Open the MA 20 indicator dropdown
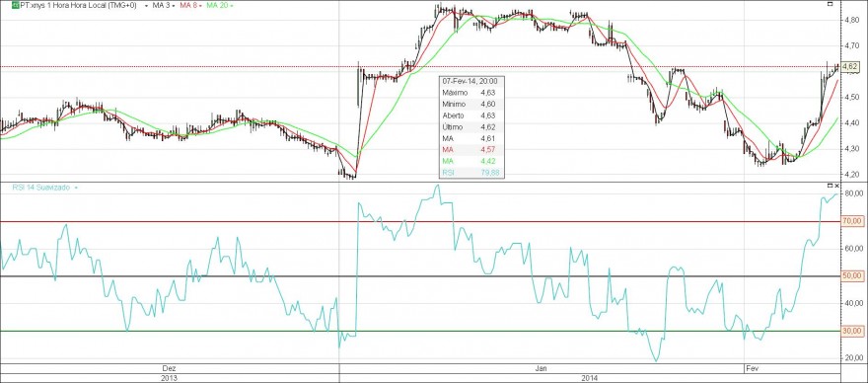 point(232,6)
